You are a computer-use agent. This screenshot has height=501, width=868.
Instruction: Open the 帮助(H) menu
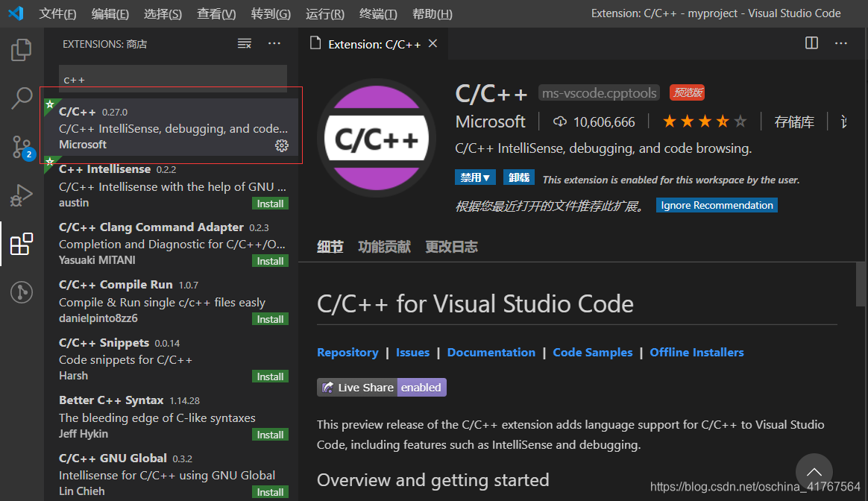[x=433, y=14]
